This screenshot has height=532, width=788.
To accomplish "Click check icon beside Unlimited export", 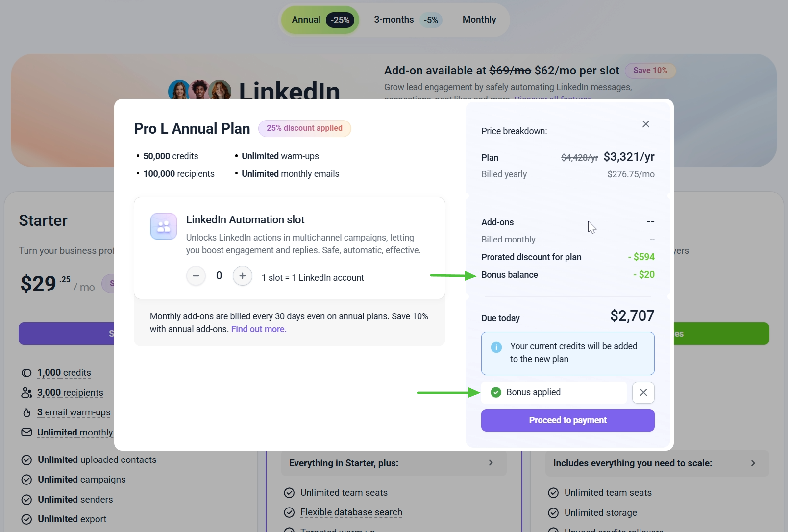I will point(27,519).
